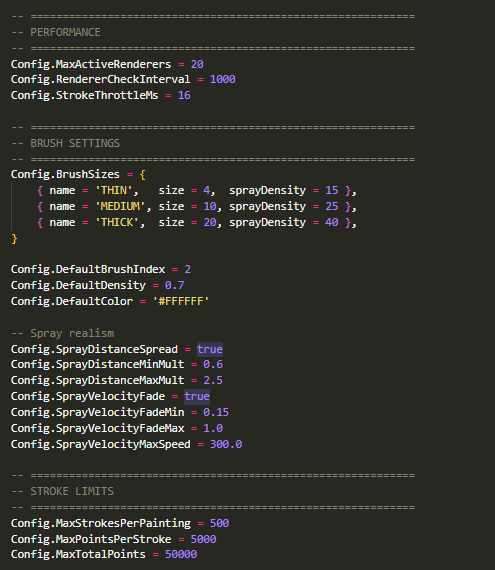Click the DefaultDensity value 0.7
The height and width of the screenshot is (570, 495).
174,285
